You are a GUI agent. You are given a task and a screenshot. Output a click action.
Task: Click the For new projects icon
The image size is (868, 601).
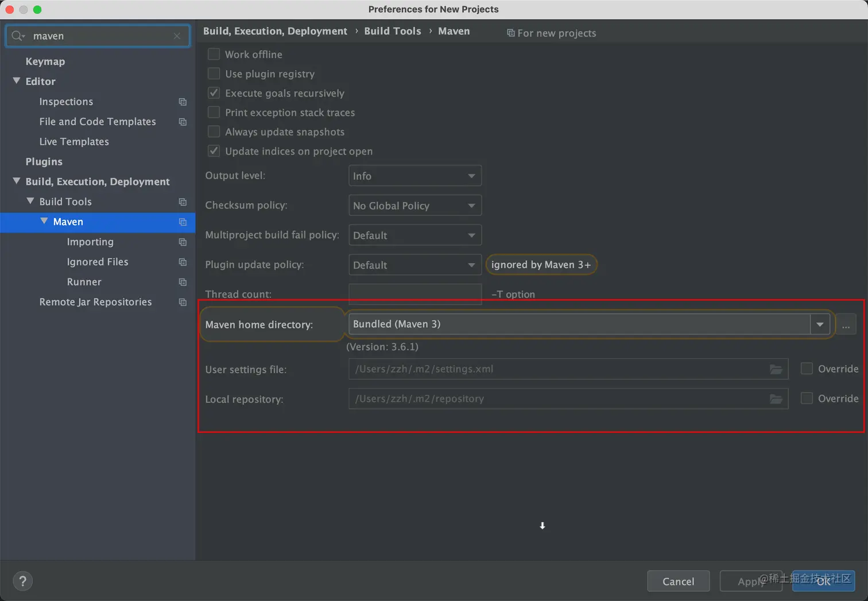(x=510, y=33)
